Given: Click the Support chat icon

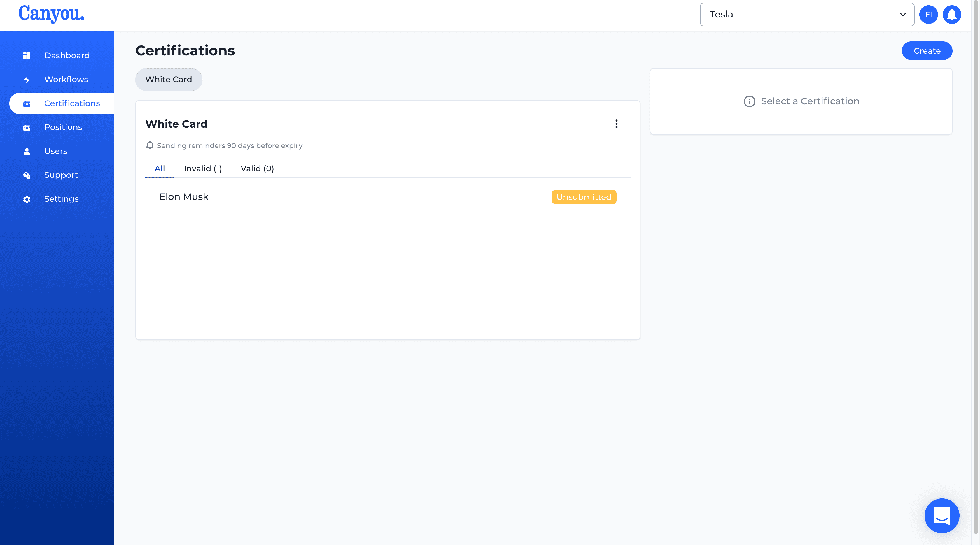Looking at the screenshot, I should tap(27, 175).
